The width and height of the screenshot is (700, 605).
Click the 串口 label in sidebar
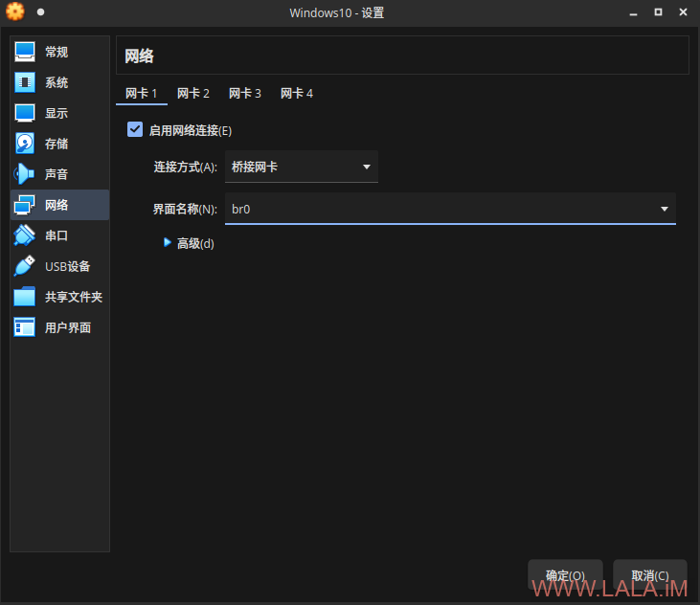(x=56, y=235)
